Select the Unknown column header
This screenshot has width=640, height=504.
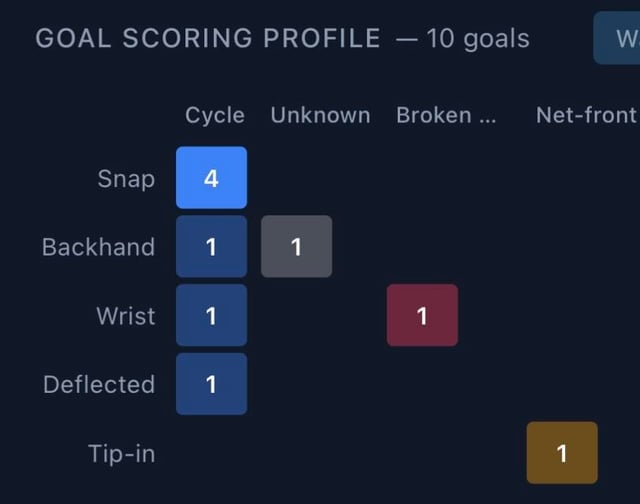[x=320, y=115]
